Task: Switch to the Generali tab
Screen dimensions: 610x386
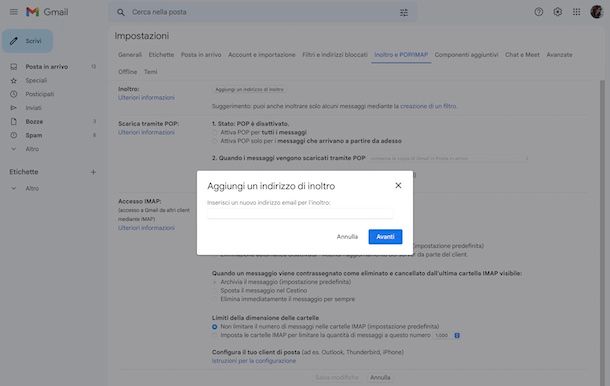Action: point(130,55)
